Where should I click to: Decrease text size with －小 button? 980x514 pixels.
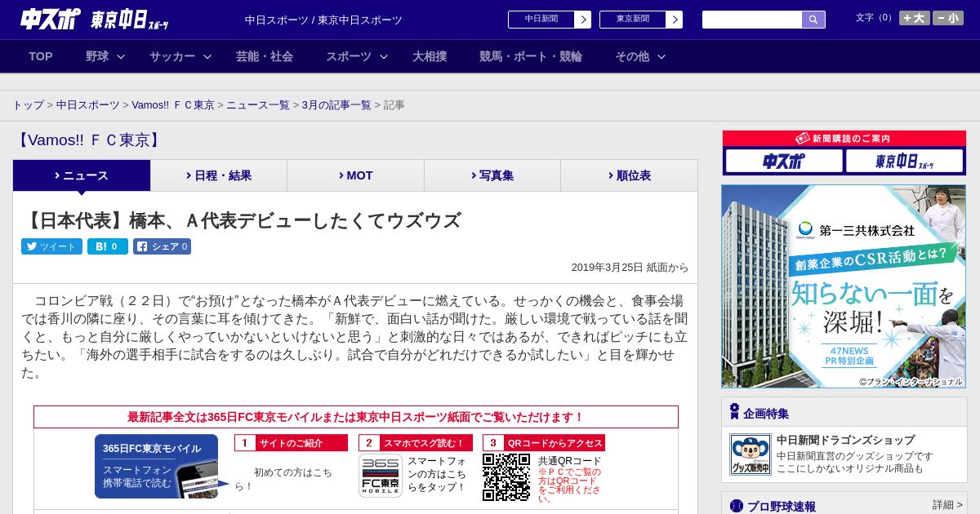[x=948, y=18]
